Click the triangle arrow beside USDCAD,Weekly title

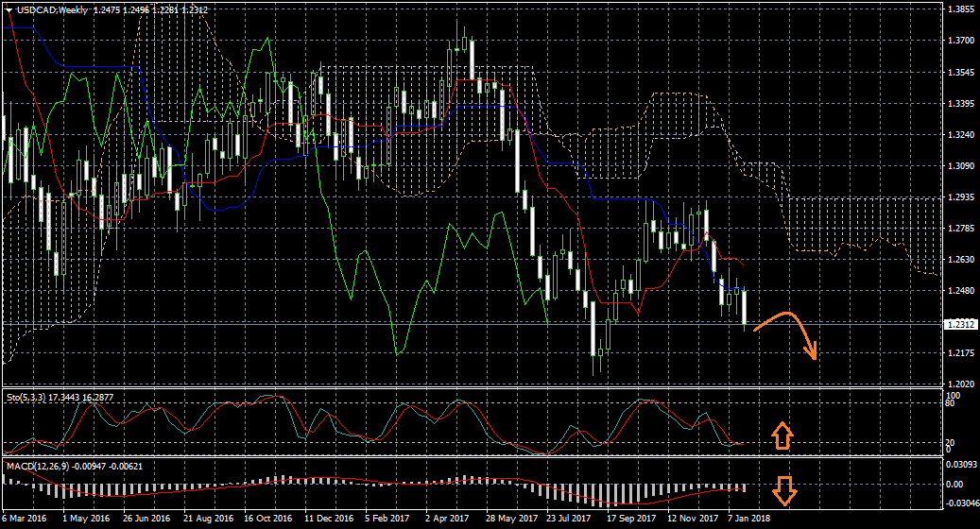(x=9, y=9)
